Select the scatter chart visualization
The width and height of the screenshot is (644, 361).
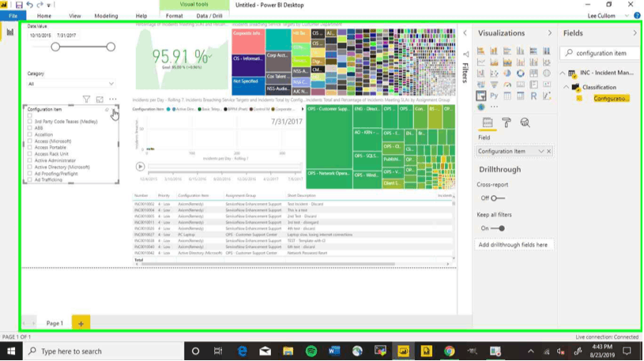coord(494,73)
